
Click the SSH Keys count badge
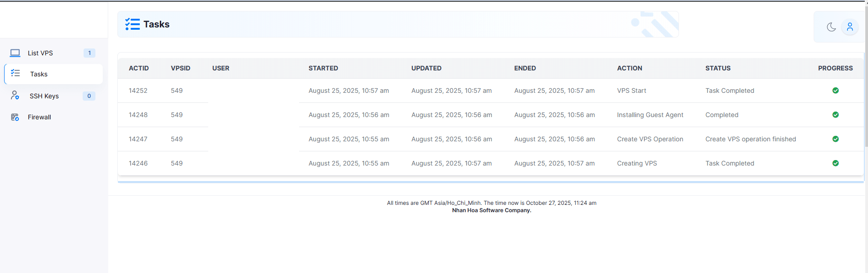[89, 96]
